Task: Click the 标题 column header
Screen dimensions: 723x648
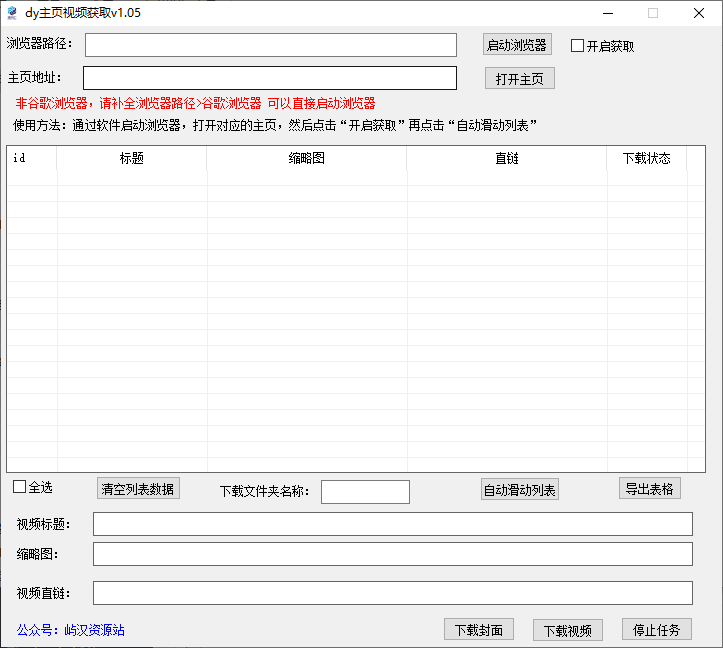Action: point(131,158)
